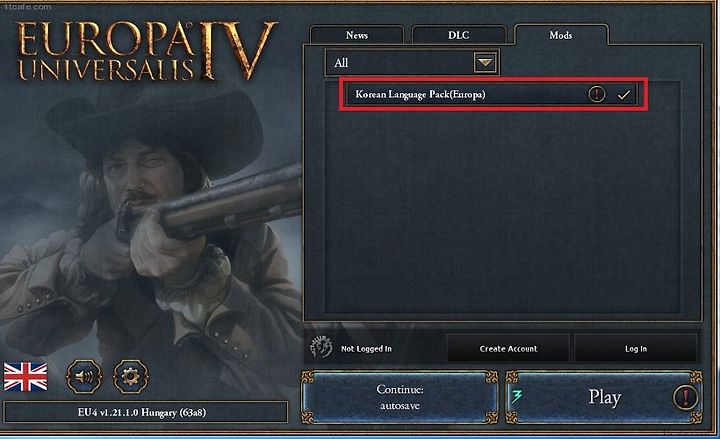Click the British flag language icon
Screen dimensions: 720x439
pos(25,377)
